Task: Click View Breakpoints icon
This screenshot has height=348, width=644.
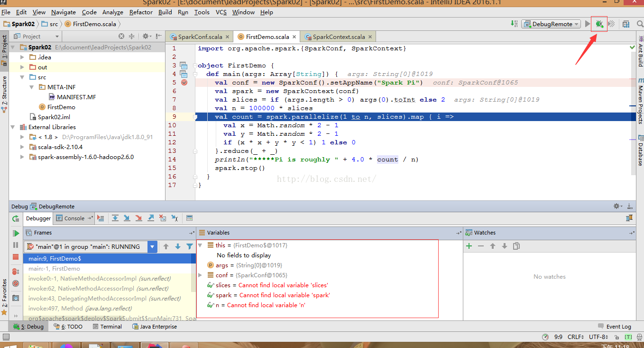Action: point(16,272)
